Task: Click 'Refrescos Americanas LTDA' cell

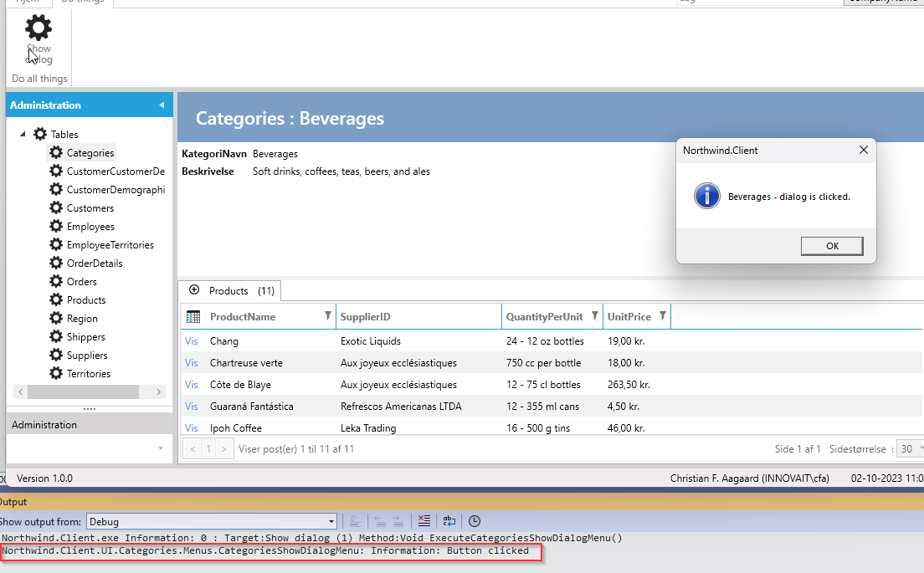Action: (x=401, y=407)
